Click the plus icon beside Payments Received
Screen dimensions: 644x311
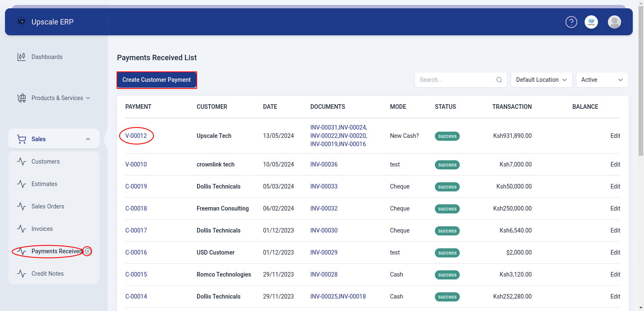pos(88,251)
